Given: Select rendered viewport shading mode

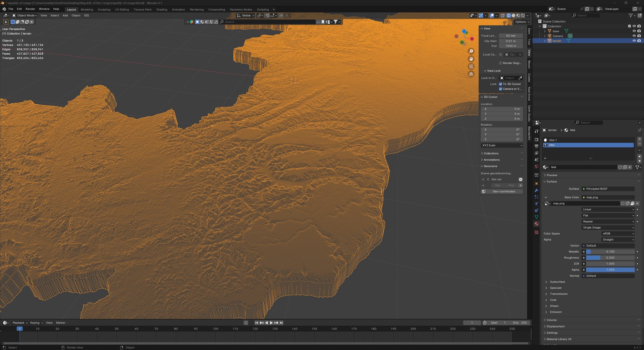Looking at the screenshot, I should [x=523, y=15].
